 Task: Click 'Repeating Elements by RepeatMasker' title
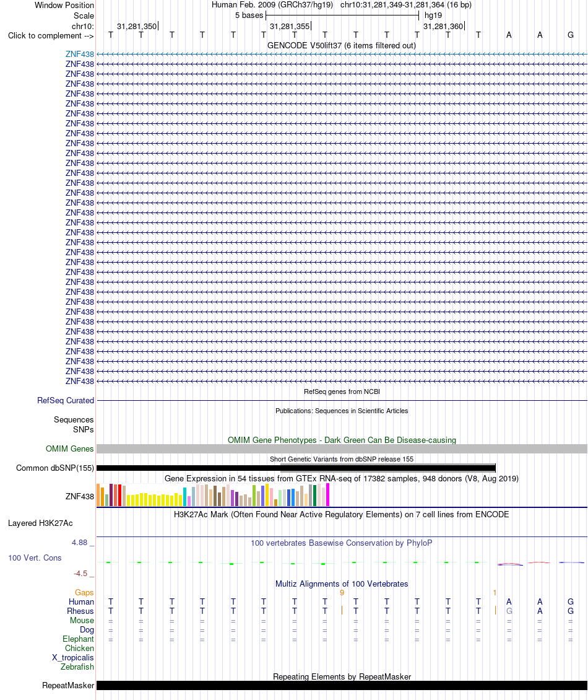tap(342, 676)
